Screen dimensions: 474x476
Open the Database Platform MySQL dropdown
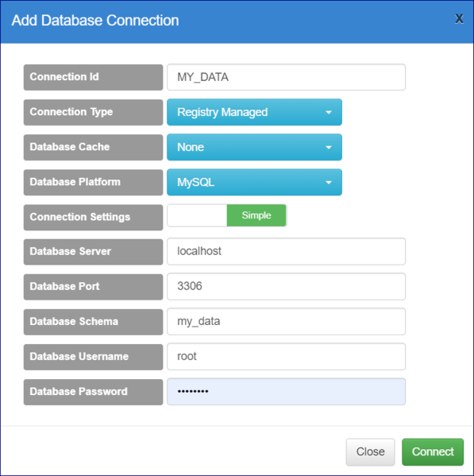click(x=254, y=182)
